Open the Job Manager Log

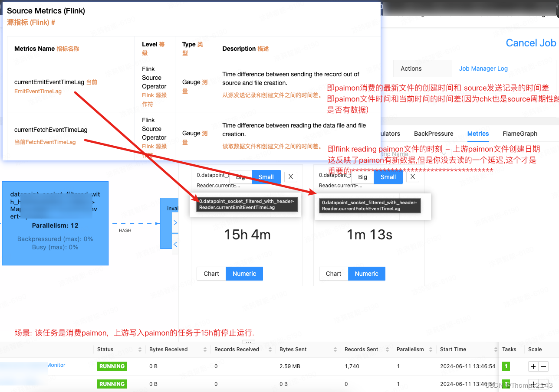coord(483,69)
